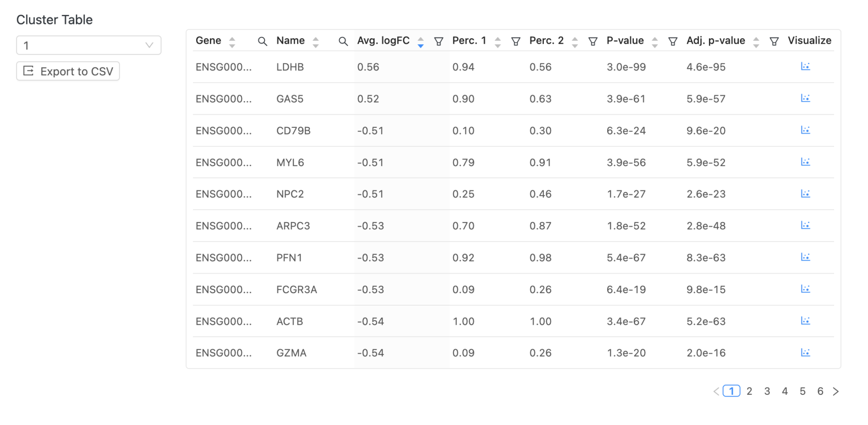Sort table by the Perc. 2 column
The height and width of the screenshot is (425, 868).
[575, 42]
